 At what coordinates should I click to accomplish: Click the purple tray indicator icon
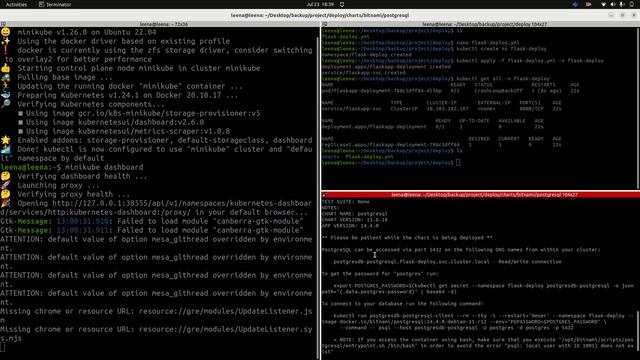click(x=575, y=4)
